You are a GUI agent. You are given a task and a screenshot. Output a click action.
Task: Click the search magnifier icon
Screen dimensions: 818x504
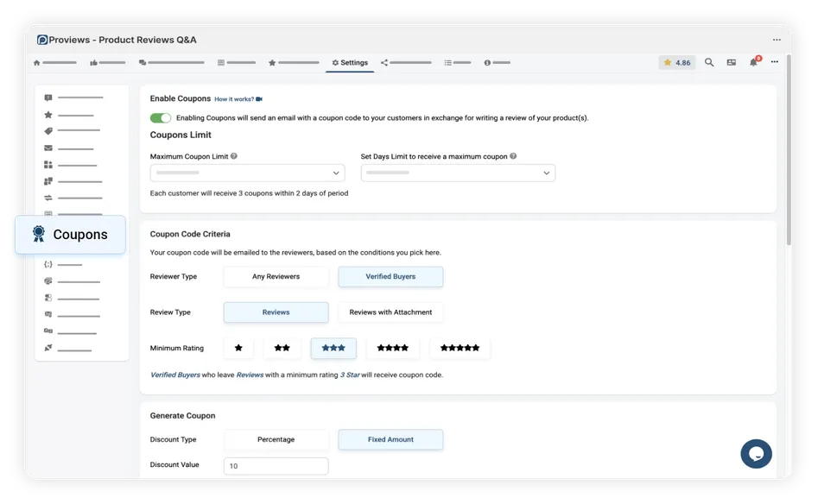coord(708,62)
